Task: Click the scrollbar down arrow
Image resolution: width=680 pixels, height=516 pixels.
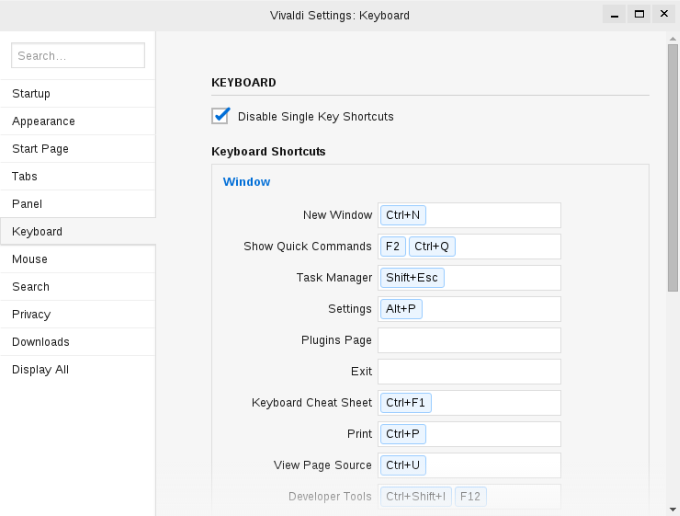Action: click(x=673, y=509)
